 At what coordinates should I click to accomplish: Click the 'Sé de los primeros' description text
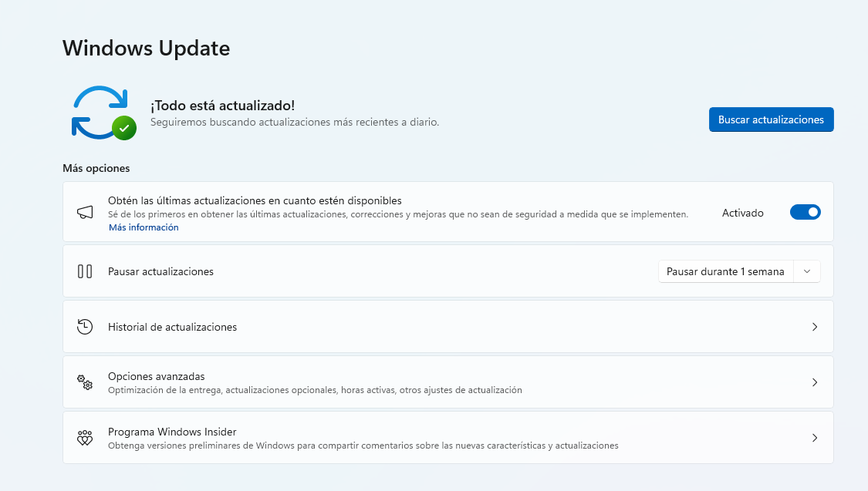398,214
